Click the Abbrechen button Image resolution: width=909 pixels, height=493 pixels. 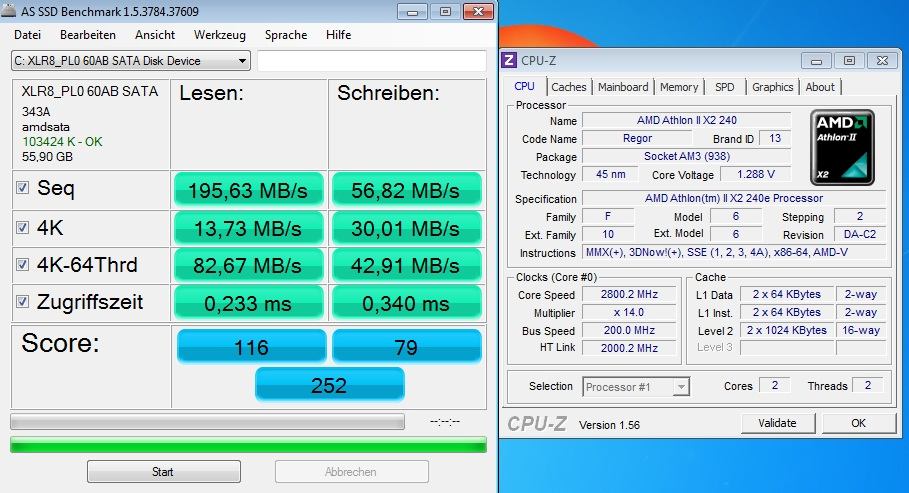[x=351, y=472]
